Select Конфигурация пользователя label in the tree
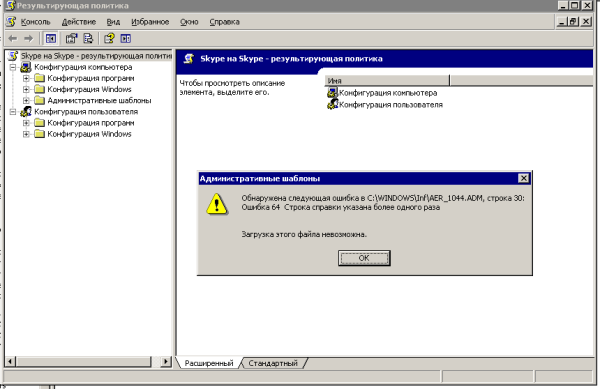 (86, 112)
